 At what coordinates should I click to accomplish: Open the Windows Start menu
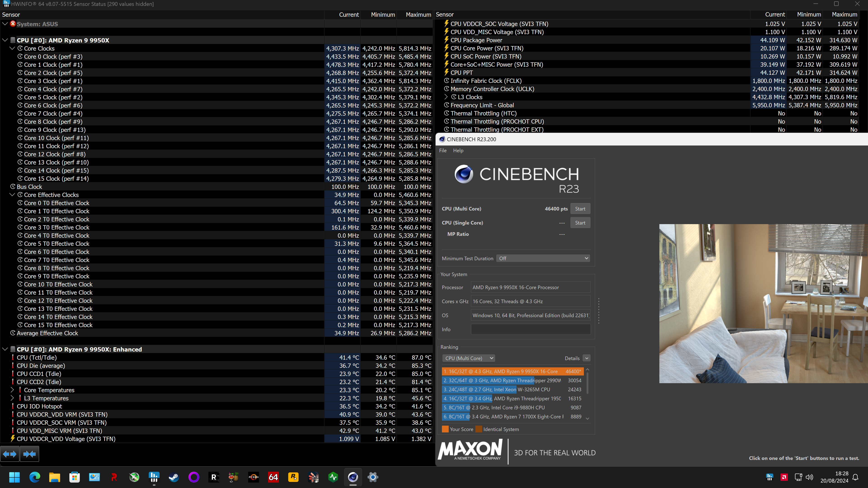pos(14,477)
